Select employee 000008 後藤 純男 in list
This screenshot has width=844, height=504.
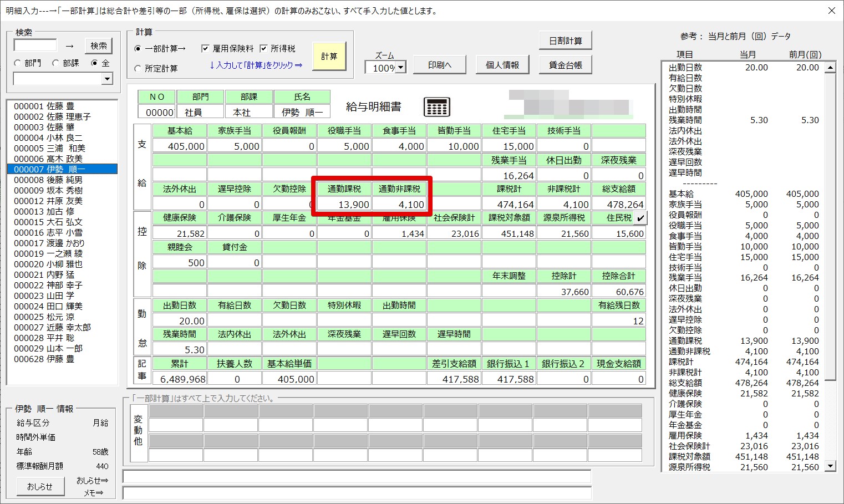coord(48,180)
